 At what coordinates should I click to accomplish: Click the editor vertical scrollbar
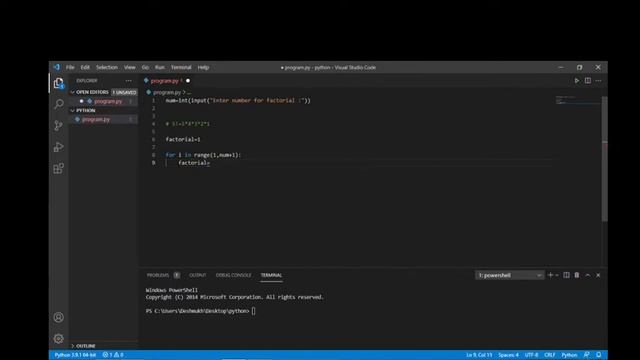pos(604,159)
